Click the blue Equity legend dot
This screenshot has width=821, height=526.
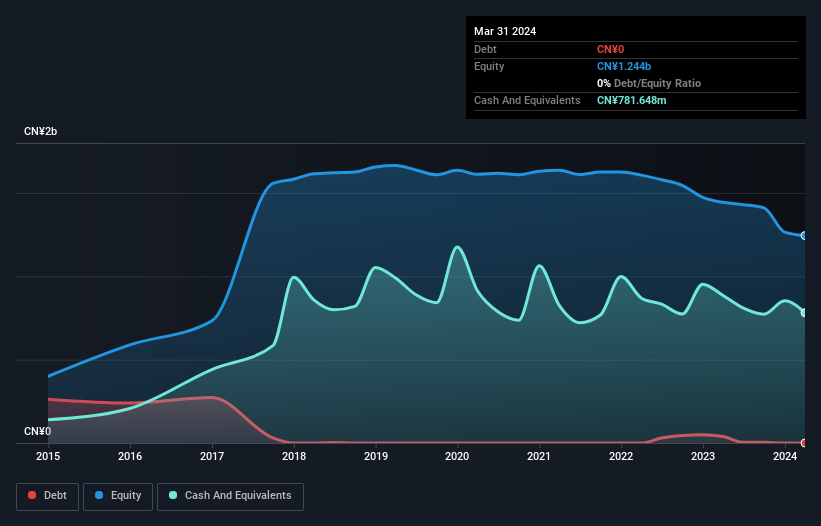[99, 495]
